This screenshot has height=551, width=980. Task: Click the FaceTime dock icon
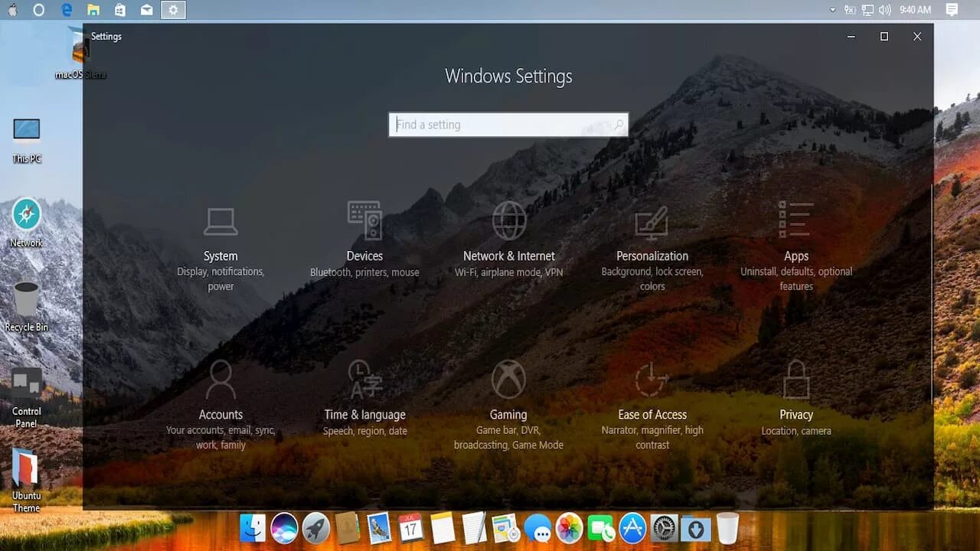click(x=601, y=528)
